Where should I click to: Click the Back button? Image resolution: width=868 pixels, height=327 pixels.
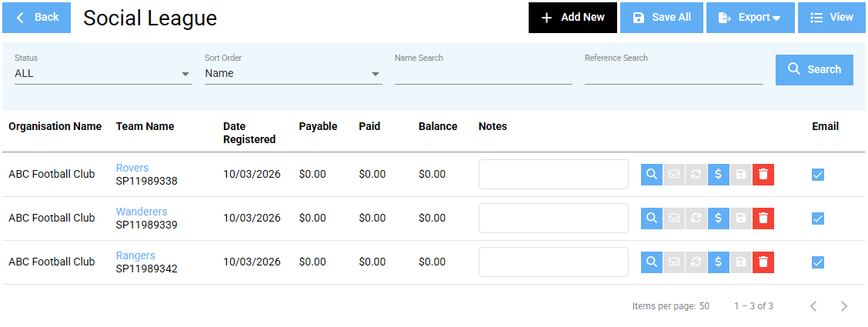click(x=36, y=18)
